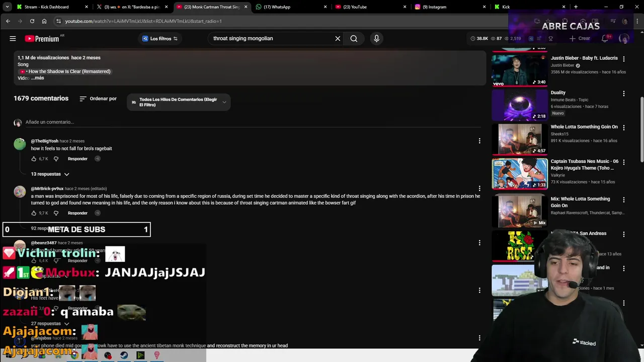
Task: Click Crear button
Action: click(580, 38)
